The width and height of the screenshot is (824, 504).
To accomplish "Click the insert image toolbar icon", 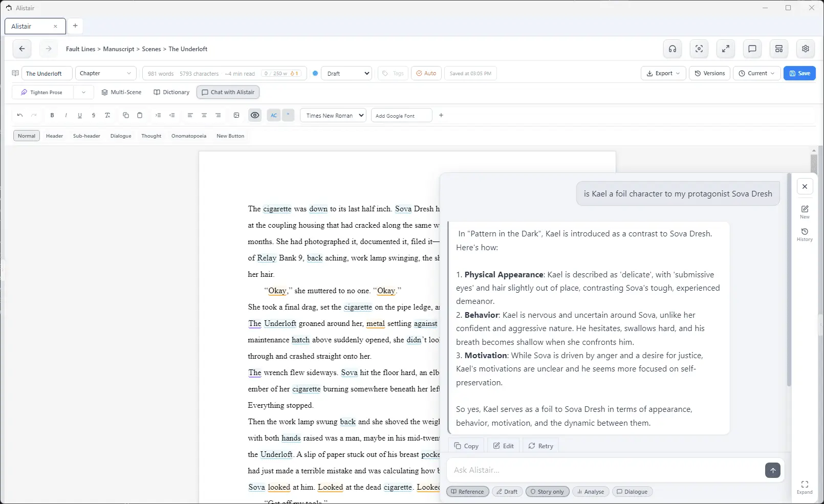I will click(236, 116).
